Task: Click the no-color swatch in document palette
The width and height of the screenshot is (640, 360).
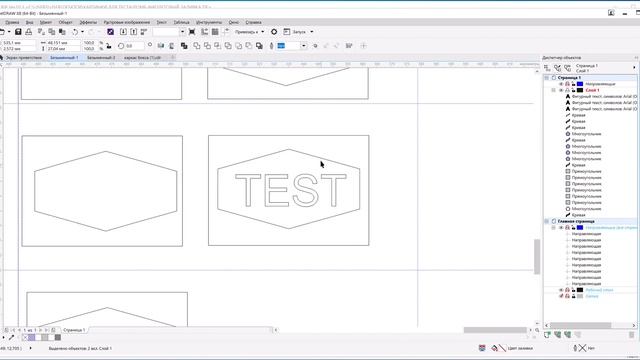Action: (25, 338)
